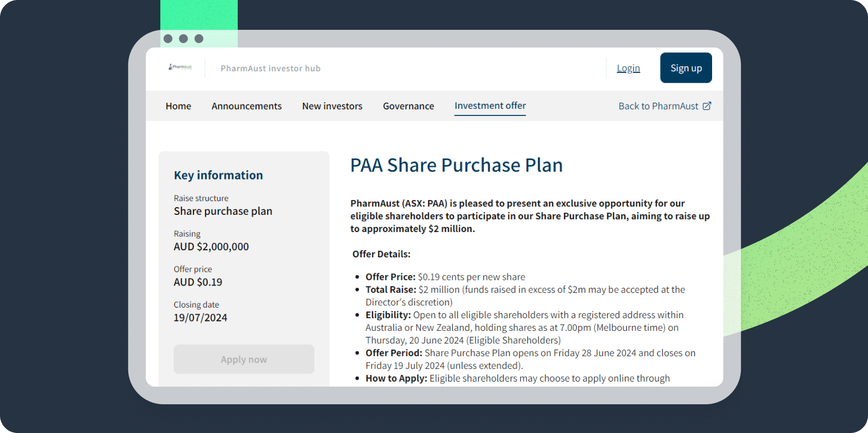This screenshot has width=868, height=433.
Task: Click the Closing date label
Action: click(196, 305)
